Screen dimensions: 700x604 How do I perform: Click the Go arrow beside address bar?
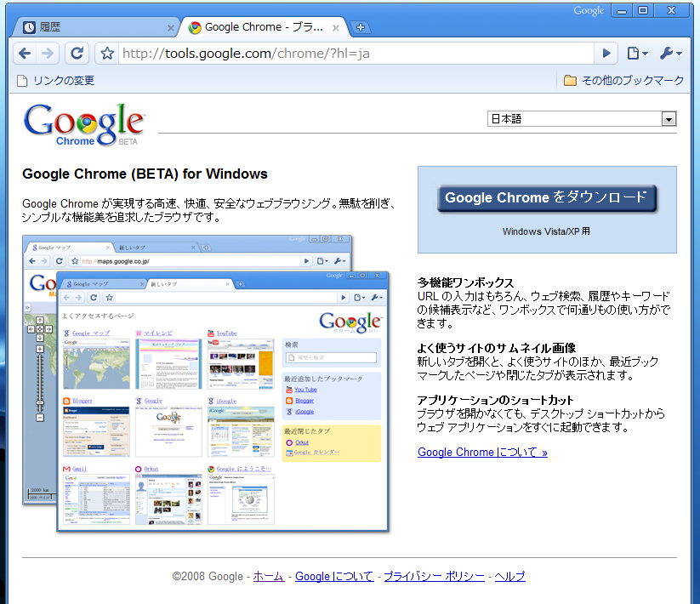pyautogui.click(x=606, y=54)
